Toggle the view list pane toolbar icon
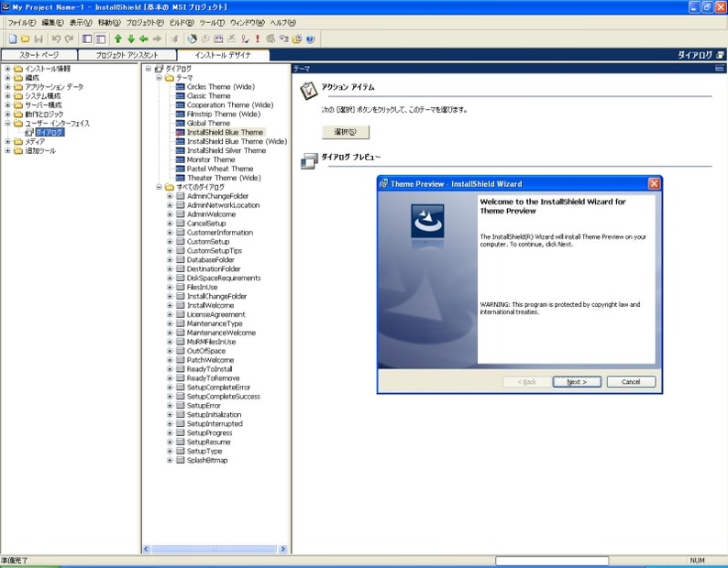The height and width of the screenshot is (568, 728). pos(87,39)
